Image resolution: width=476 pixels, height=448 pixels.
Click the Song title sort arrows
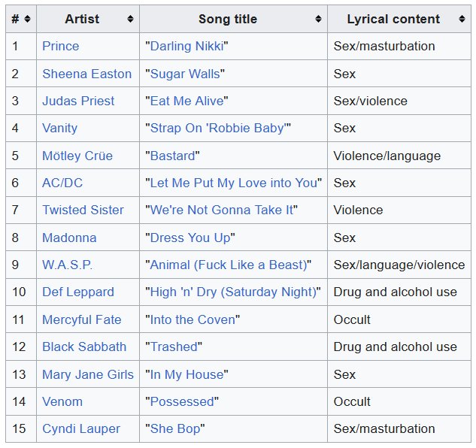[x=318, y=19]
